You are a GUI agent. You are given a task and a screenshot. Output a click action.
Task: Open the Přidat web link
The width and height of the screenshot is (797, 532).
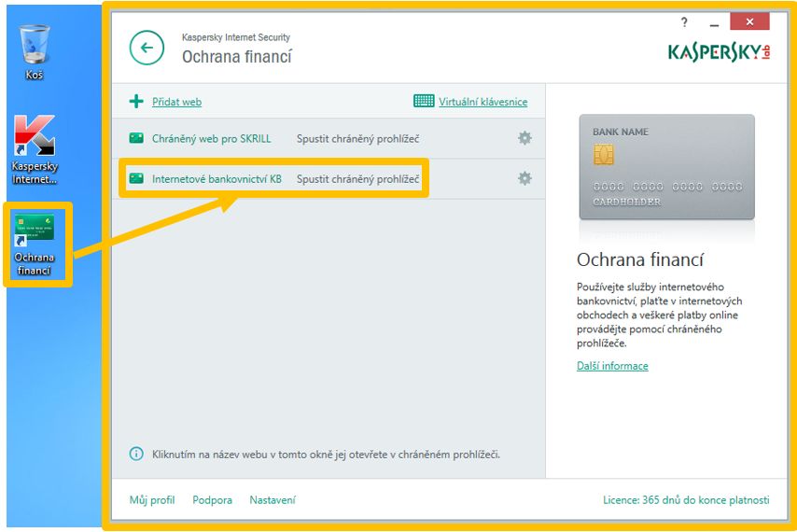pyautogui.click(x=177, y=102)
